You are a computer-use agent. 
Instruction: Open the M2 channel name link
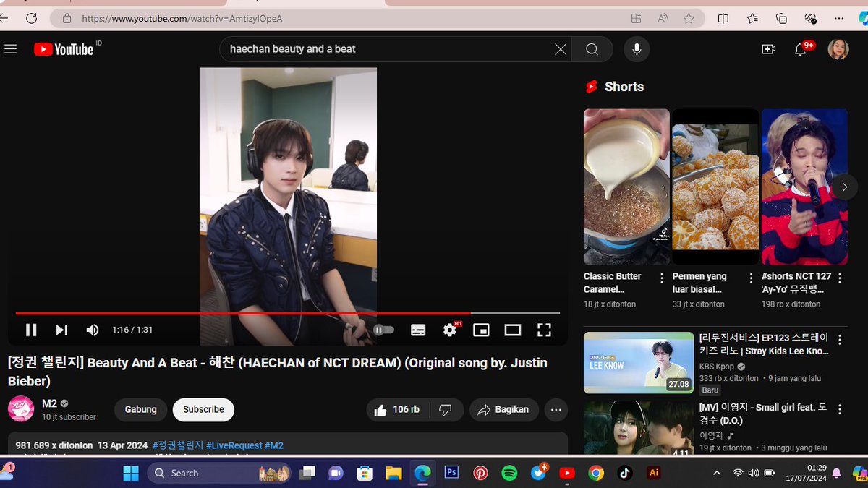(49, 403)
